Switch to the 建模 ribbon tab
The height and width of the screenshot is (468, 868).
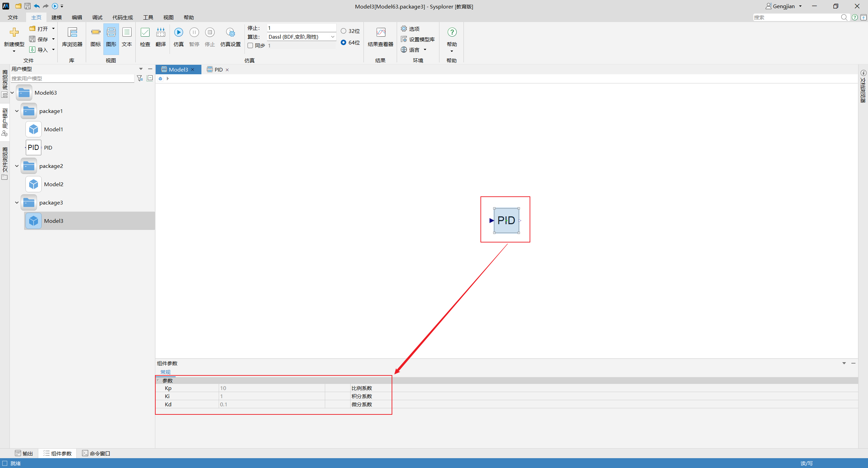point(57,17)
